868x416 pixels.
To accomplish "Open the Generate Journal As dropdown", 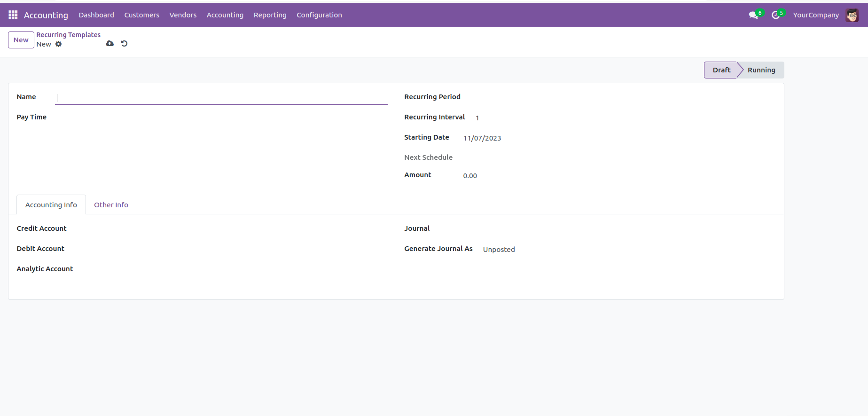I will pos(564,250).
